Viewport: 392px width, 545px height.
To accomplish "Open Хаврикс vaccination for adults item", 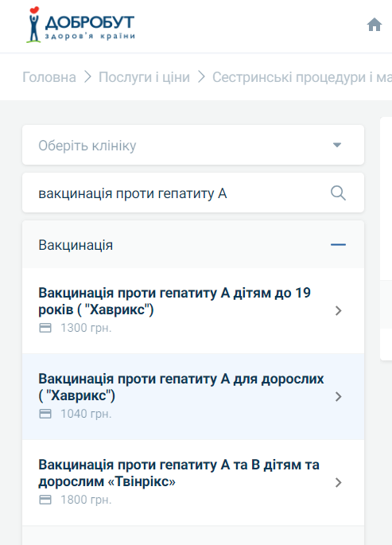I will click(193, 396).
